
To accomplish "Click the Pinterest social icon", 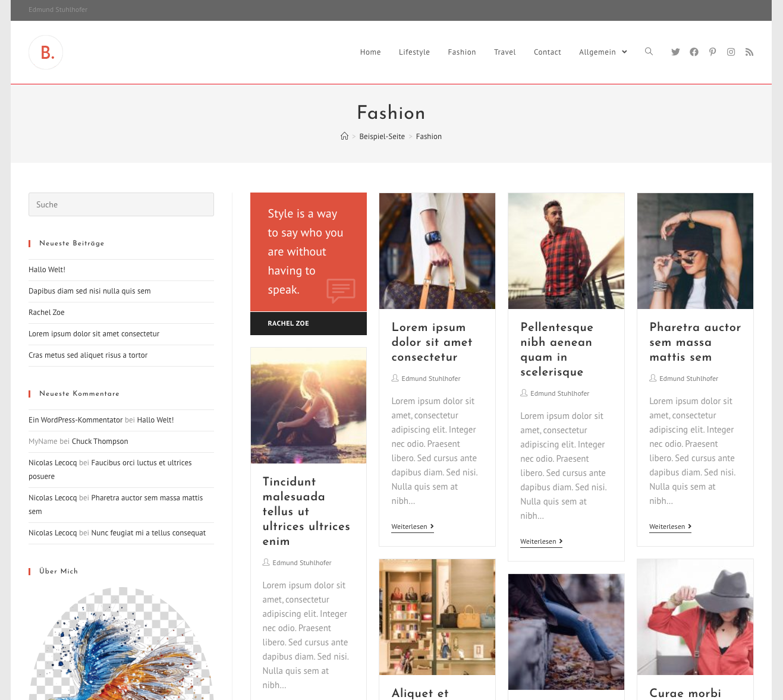I will (x=712, y=52).
